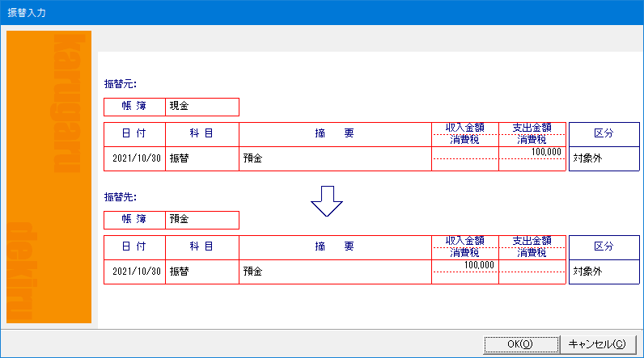Select the 振替元 帳簿 field showing 現金

pyautogui.click(x=202, y=107)
